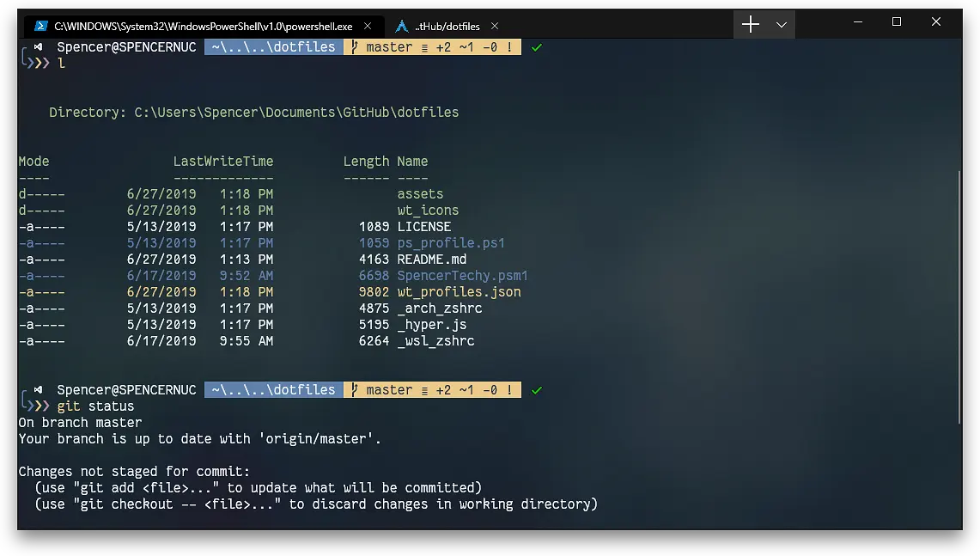Image resolution: width=980 pixels, height=556 pixels.
Task: Click the ps_profile.ps1 file name
Action: click(x=451, y=242)
